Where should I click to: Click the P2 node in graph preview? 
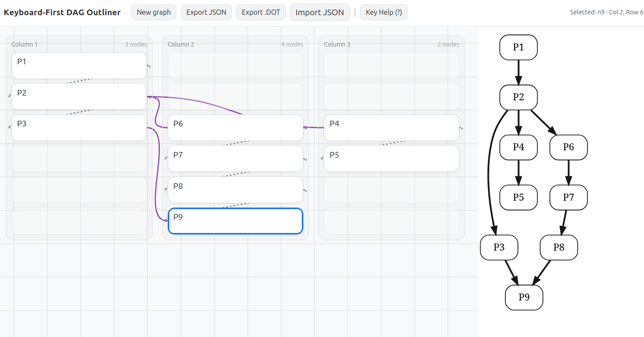click(x=518, y=97)
